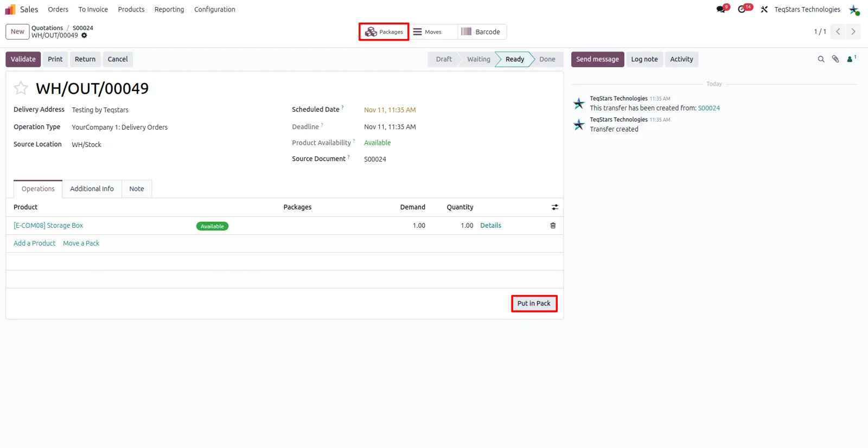Cancel the transfer
This screenshot has height=448, width=868.
[x=118, y=59]
